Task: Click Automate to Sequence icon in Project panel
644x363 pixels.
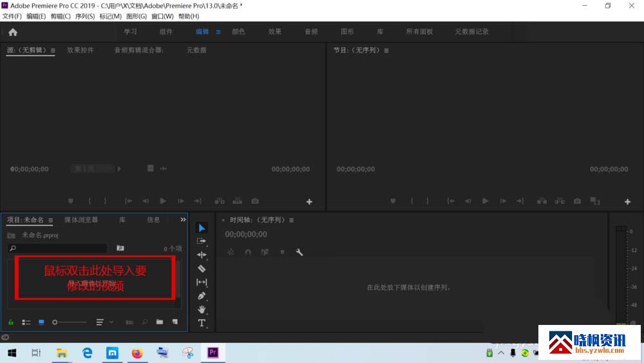Action: pos(129,322)
